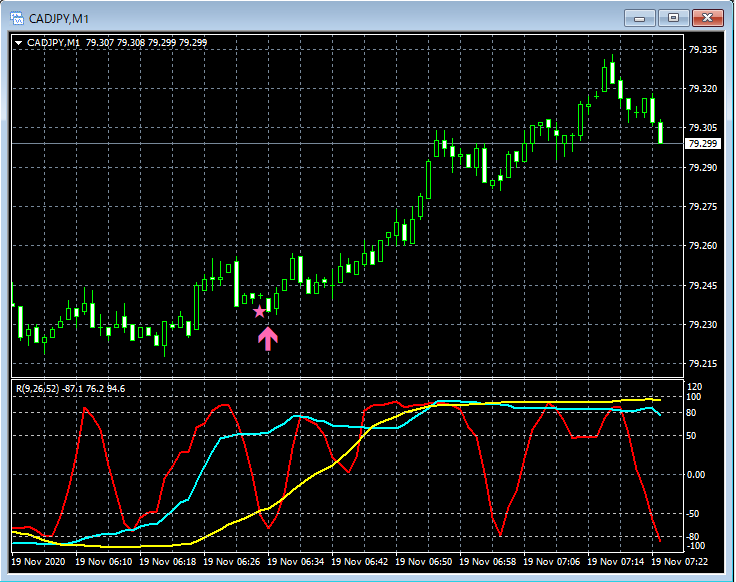
Task: Click the R(9,26,52) indicator label
Action: [x=37, y=388]
